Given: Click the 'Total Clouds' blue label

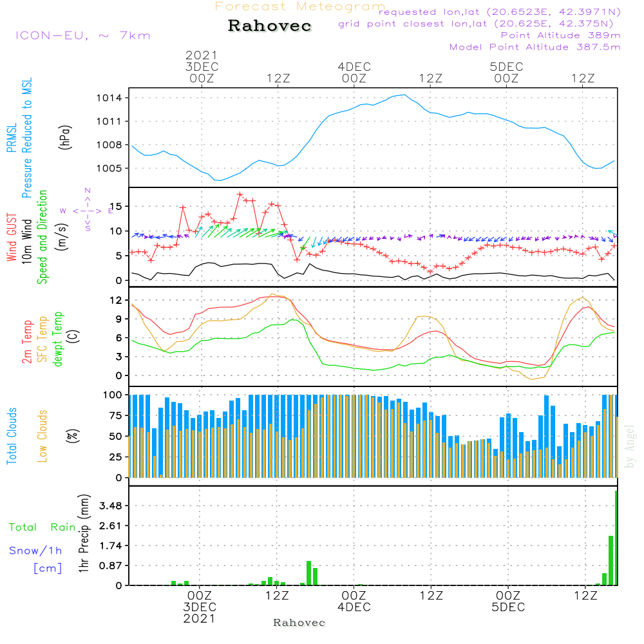Looking at the screenshot, I should (x=12, y=436).
